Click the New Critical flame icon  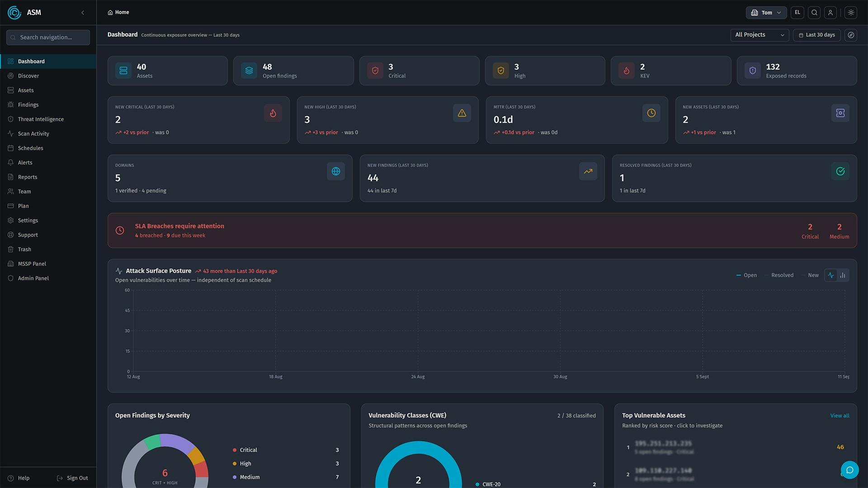tap(273, 113)
